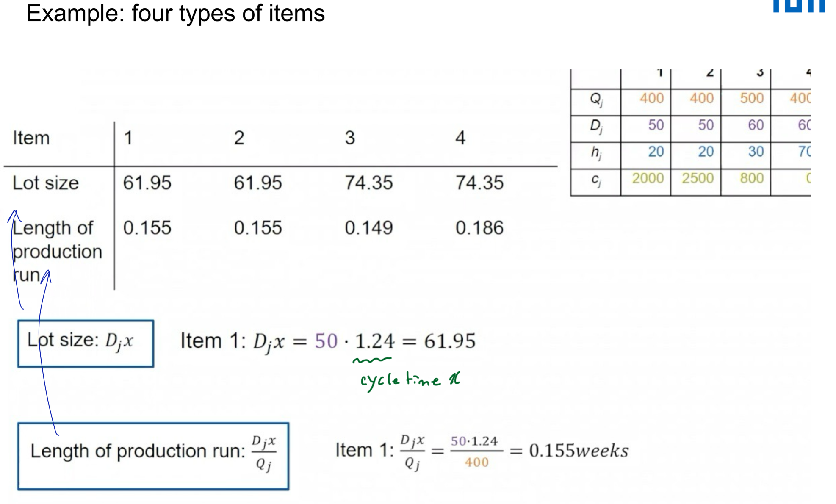
Task: Click the orange 400 denominator in the fraction
Action: pyautogui.click(x=476, y=462)
